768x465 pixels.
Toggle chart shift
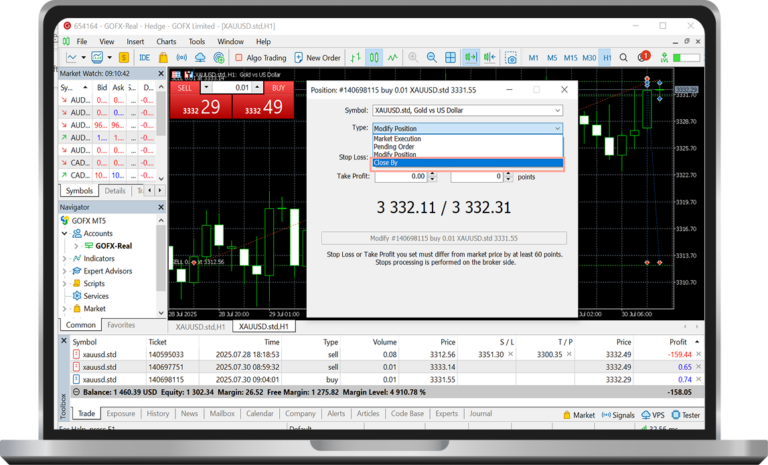point(489,58)
